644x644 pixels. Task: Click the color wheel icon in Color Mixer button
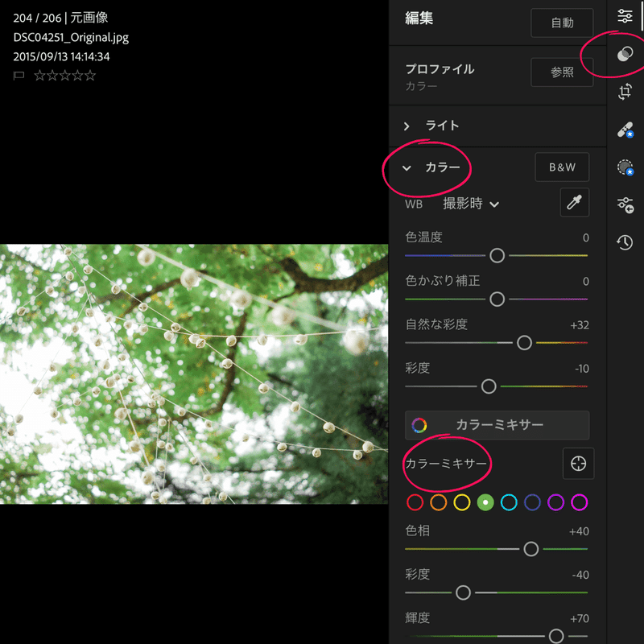pyautogui.click(x=419, y=426)
